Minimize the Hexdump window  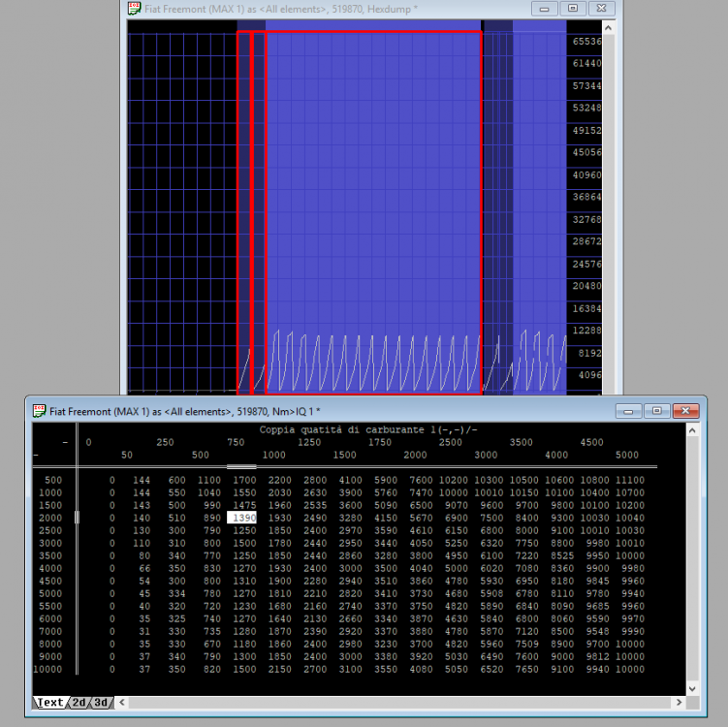(547, 9)
